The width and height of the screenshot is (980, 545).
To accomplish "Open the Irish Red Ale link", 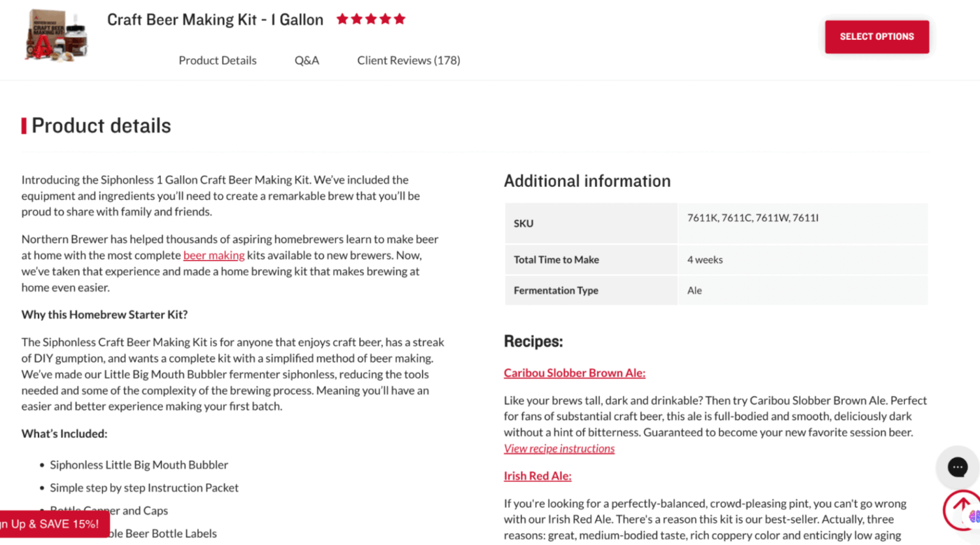I will click(x=537, y=476).
